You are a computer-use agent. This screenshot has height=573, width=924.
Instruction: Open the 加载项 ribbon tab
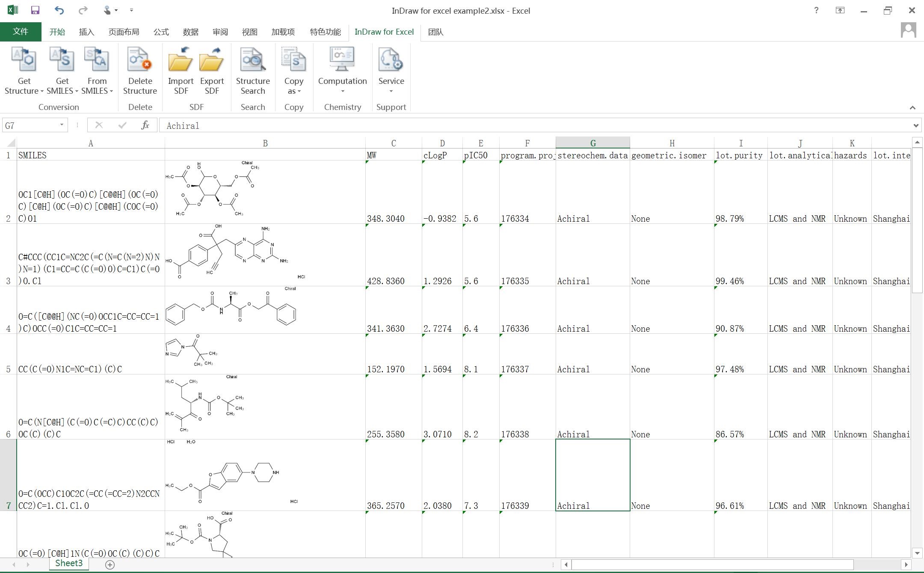tap(283, 31)
